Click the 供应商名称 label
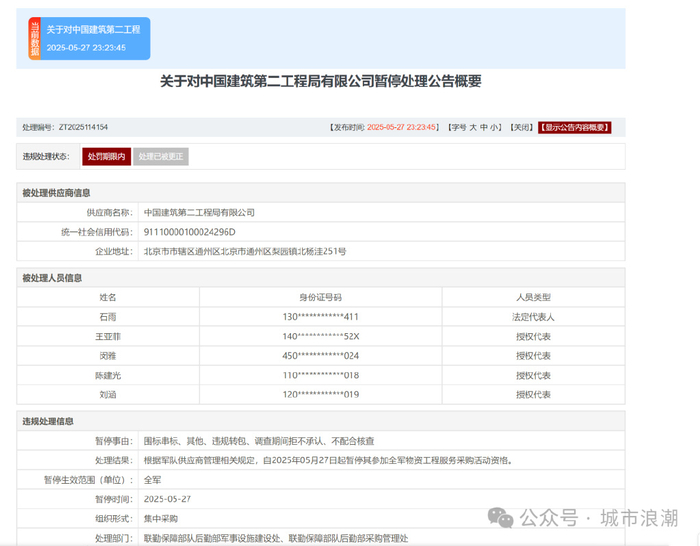700x546 pixels. [109, 213]
